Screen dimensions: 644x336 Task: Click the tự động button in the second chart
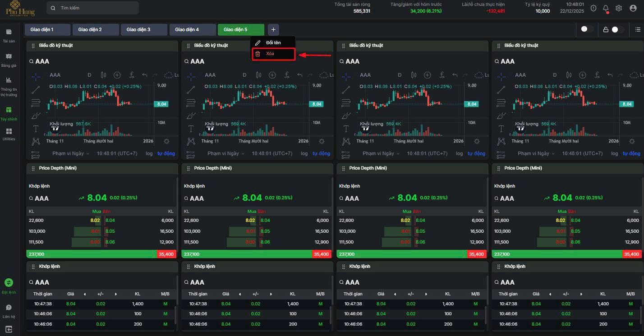(x=321, y=153)
